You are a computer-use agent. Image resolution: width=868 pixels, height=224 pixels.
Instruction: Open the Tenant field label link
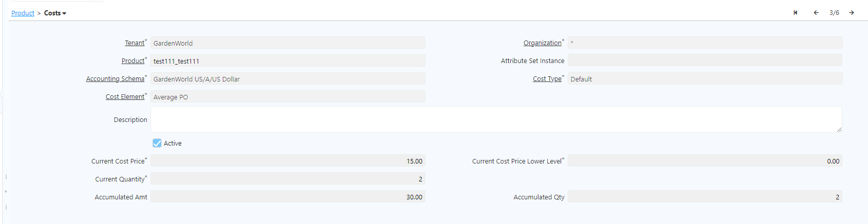coord(134,43)
